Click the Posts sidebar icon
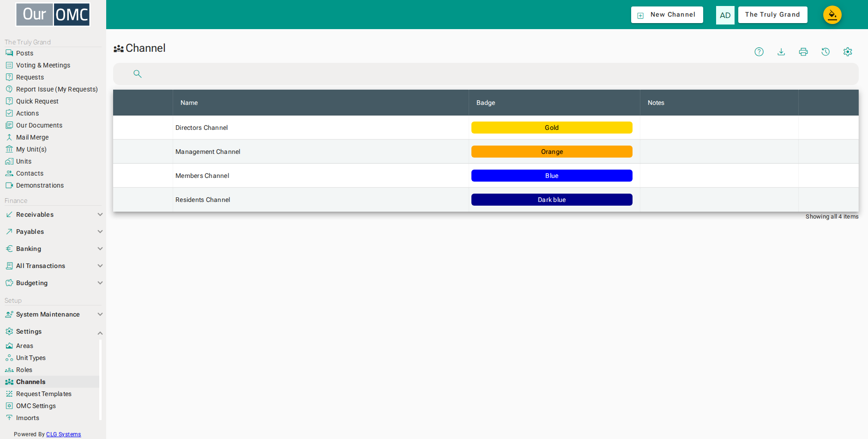 9,53
